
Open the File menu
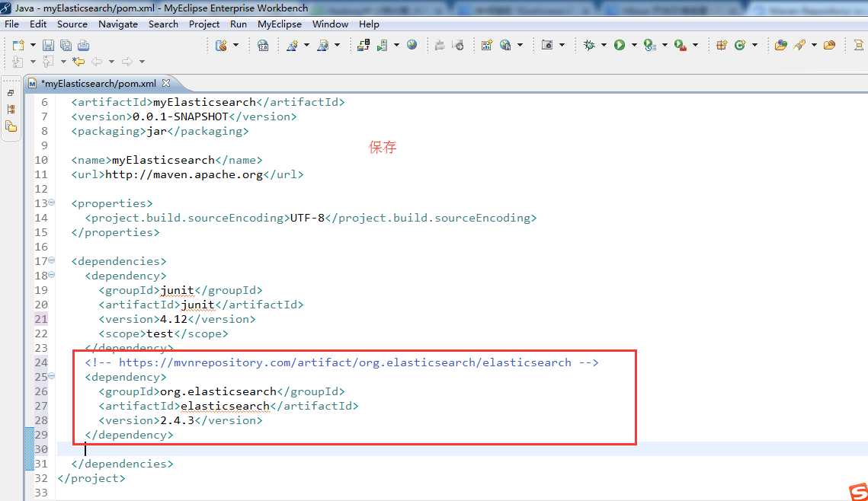(x=11, y=24)
